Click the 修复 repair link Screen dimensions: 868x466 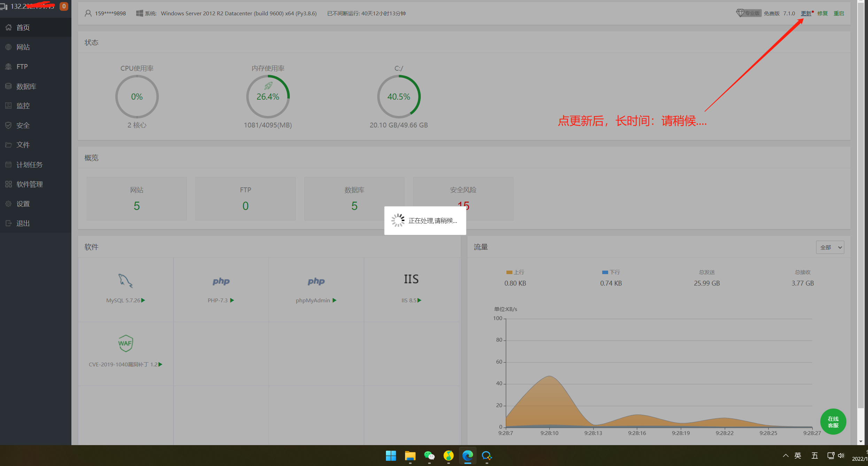[x=823, y=13]
